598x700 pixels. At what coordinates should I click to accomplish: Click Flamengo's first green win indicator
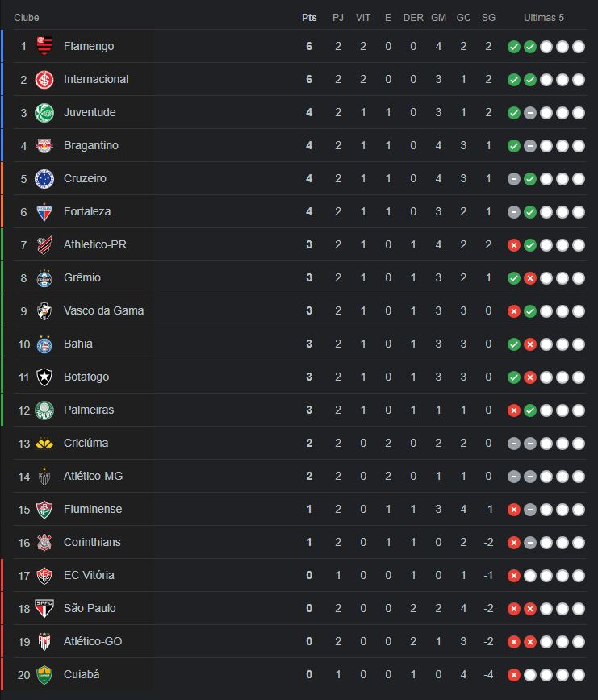tap(513, 47)
